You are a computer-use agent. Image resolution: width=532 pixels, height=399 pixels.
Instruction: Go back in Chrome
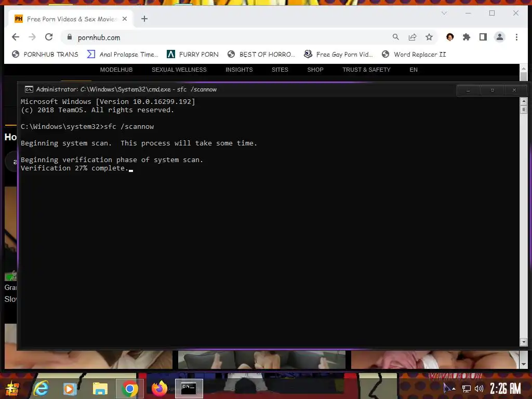coord(16,37)
